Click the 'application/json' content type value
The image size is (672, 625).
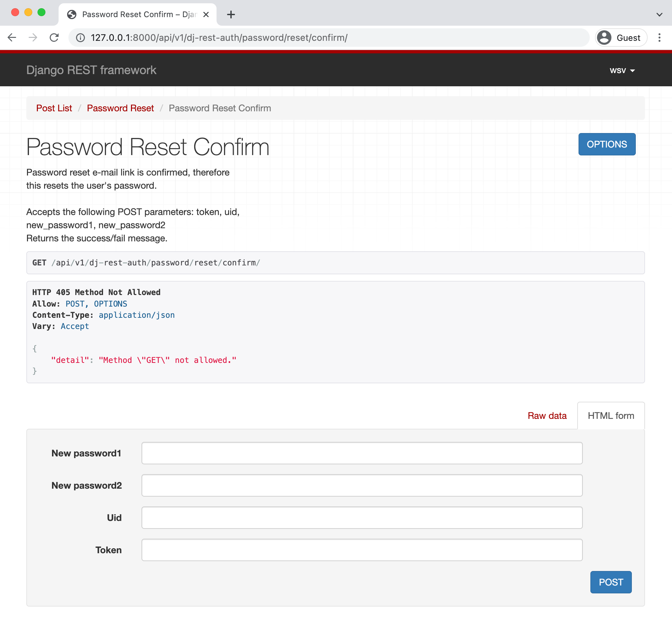[x=137, y=315]
